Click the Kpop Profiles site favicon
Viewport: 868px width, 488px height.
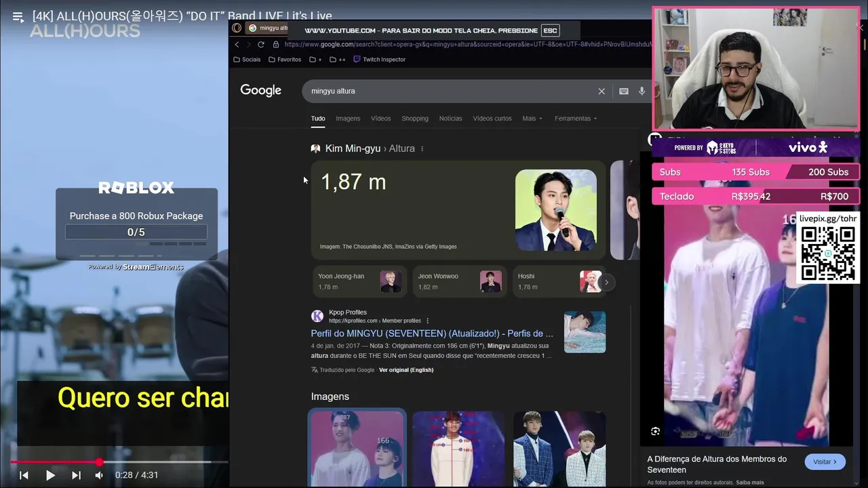(317, 316)
